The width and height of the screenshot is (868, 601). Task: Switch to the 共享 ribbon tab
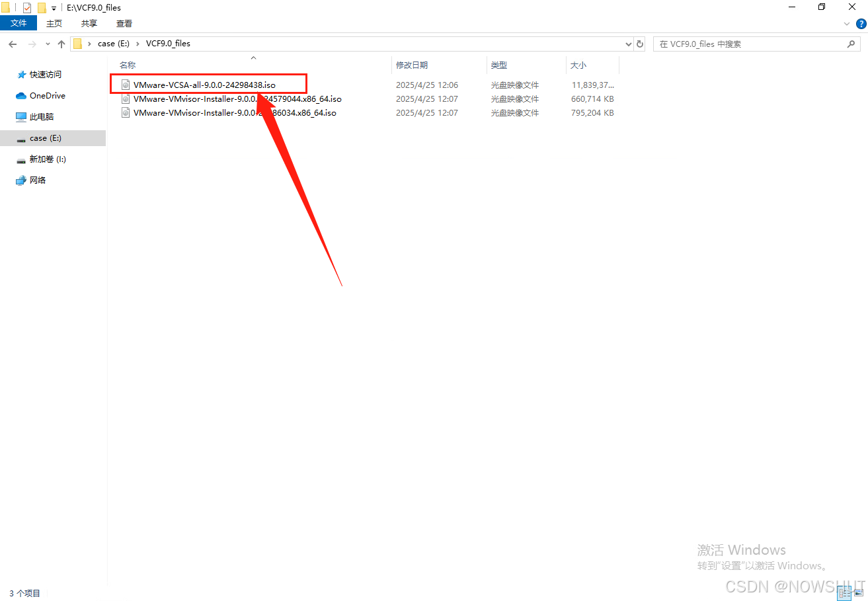(89, 23)
